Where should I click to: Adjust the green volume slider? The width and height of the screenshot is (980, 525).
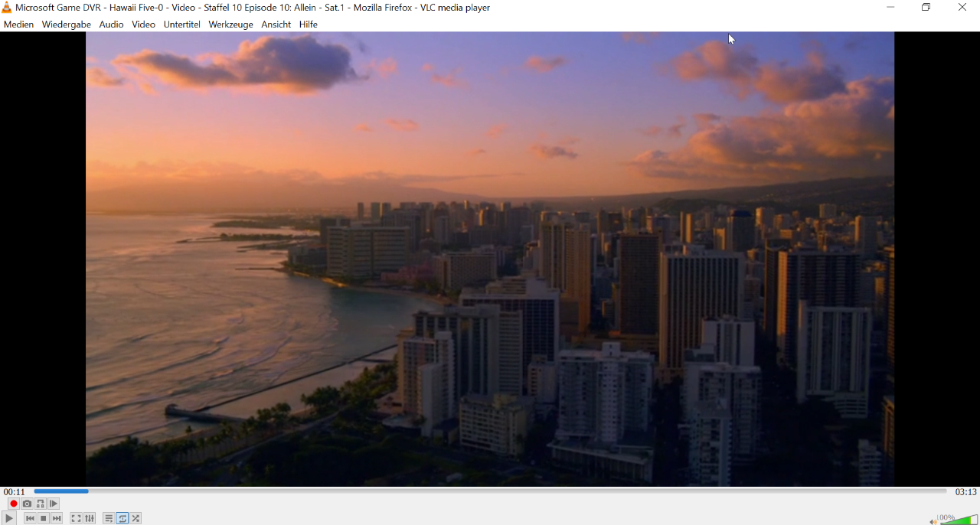pyautogui.click(x=959, y=520)
